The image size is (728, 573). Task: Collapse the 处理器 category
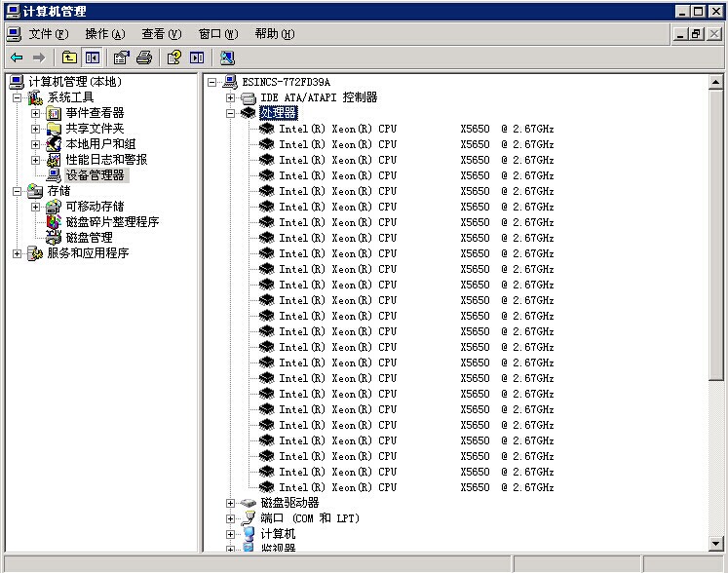pyautogui.click(x=231, y=113)
